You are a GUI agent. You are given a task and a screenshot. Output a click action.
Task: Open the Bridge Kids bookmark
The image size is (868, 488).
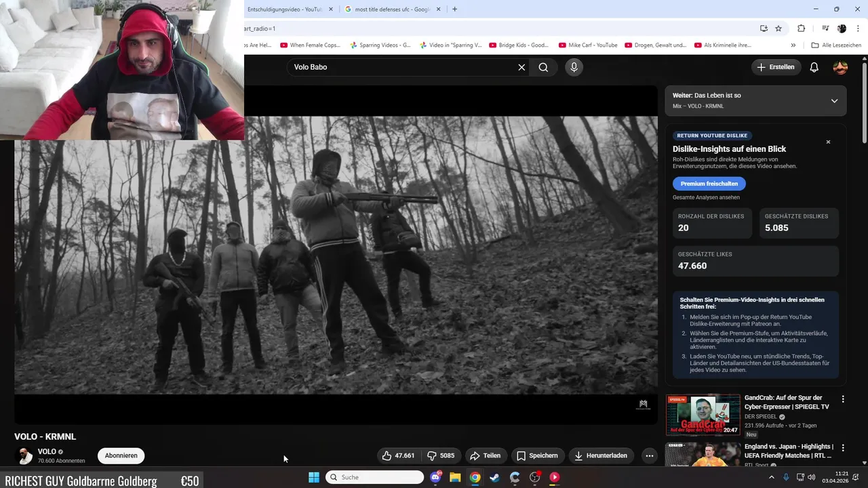[x=518, y=45]
